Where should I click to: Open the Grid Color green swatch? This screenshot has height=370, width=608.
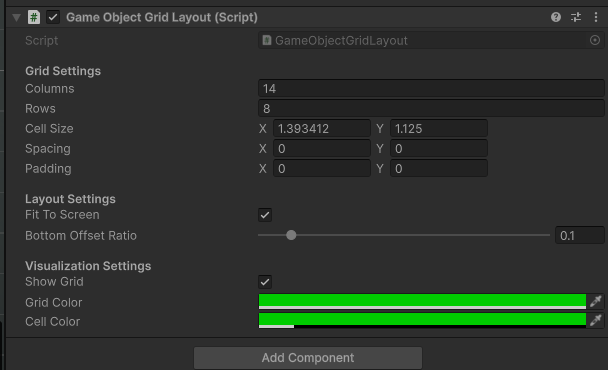coord(422,301)
